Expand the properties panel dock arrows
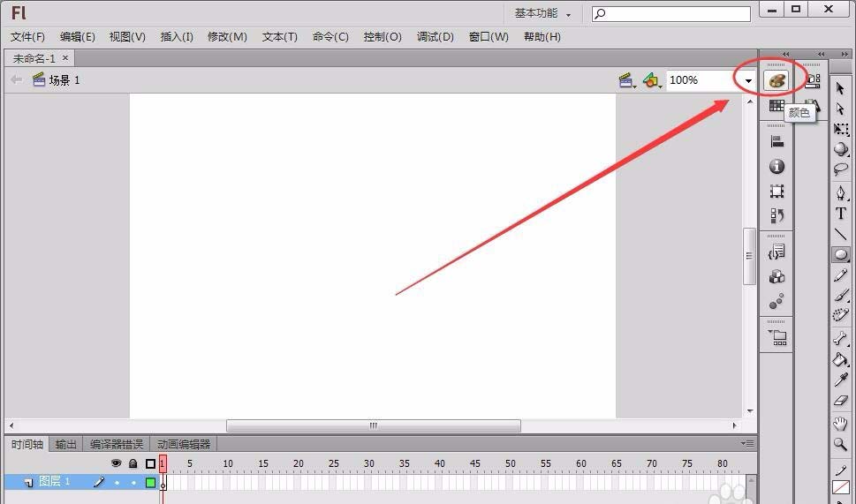Screen dimensions: 856x504 [821, 54]
